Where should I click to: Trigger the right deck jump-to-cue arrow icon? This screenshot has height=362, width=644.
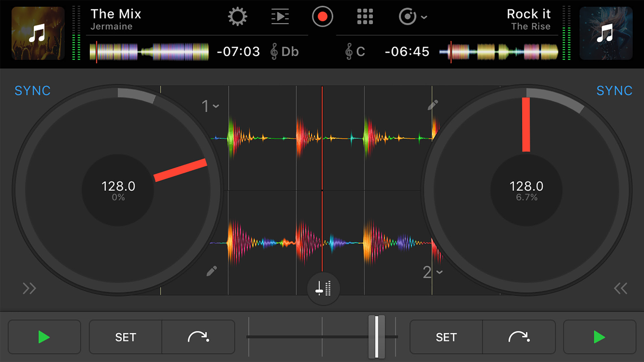[x=519, y=337]
